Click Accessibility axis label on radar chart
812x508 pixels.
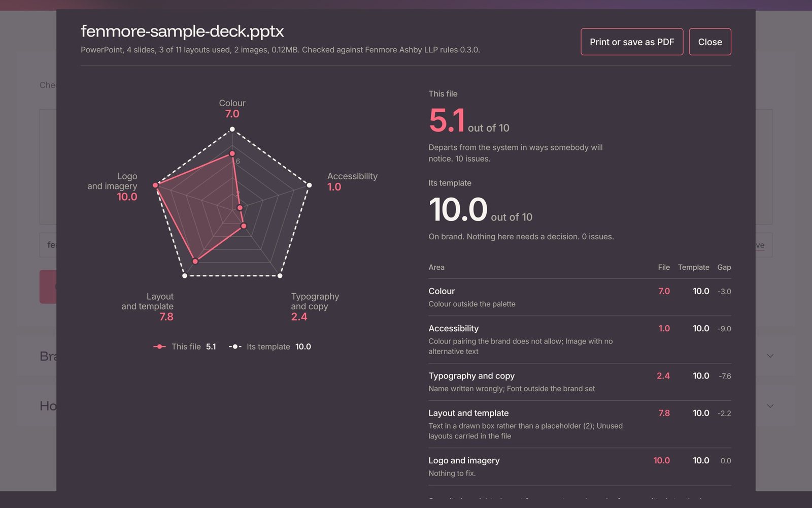(352, 176)
